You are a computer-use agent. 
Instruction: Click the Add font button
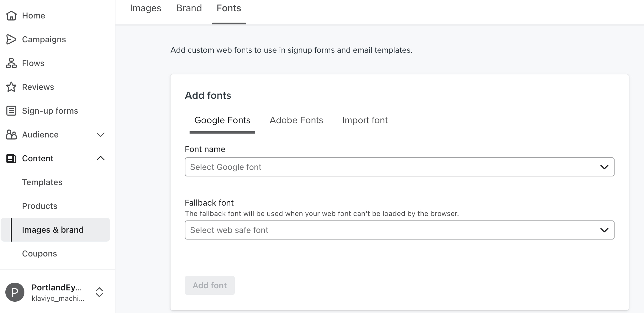[210, 285]
